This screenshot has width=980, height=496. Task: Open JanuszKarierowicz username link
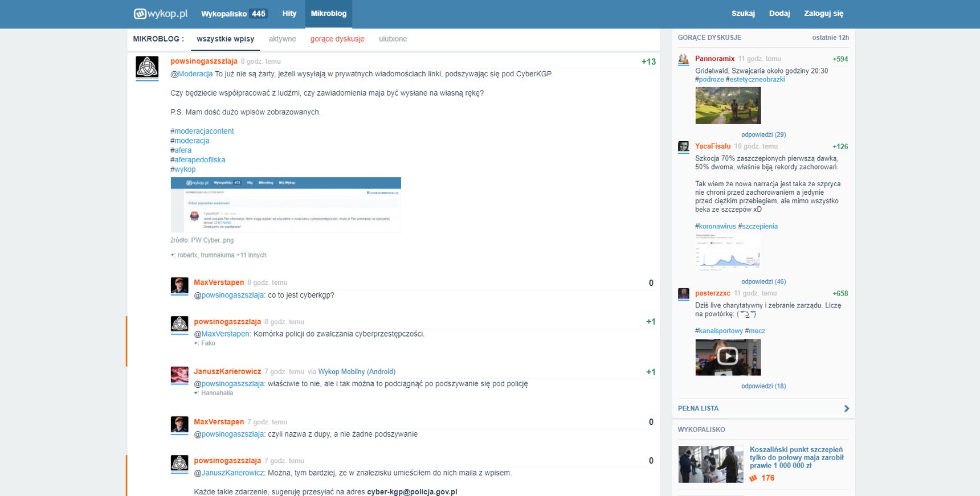[x=227, y=372]
